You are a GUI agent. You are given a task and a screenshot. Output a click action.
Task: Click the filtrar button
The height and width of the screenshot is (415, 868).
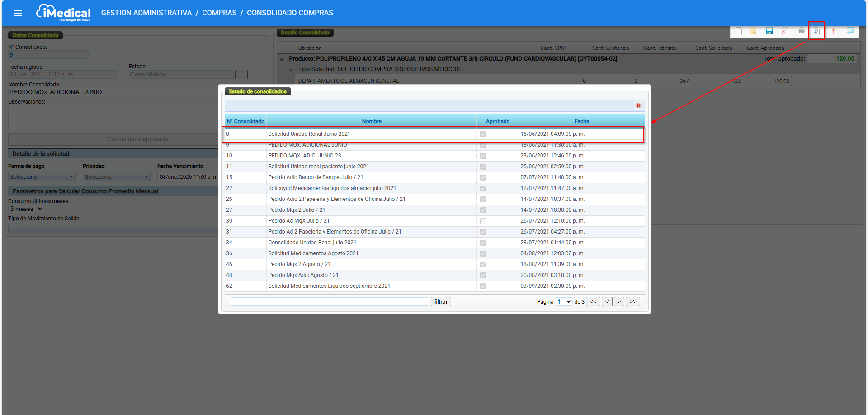441,302
